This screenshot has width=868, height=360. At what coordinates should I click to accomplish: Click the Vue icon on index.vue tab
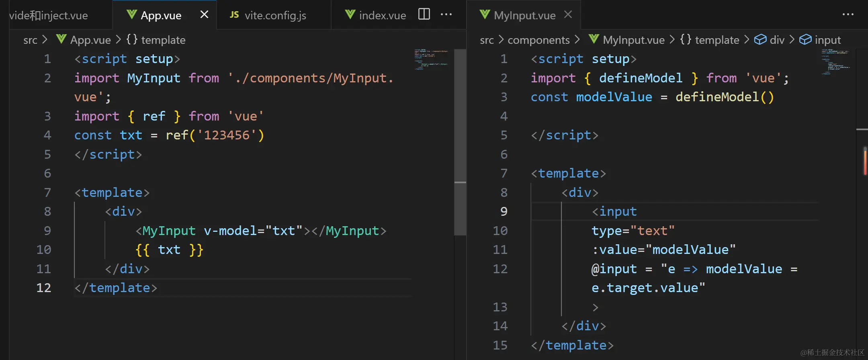(x=350, y=14)
